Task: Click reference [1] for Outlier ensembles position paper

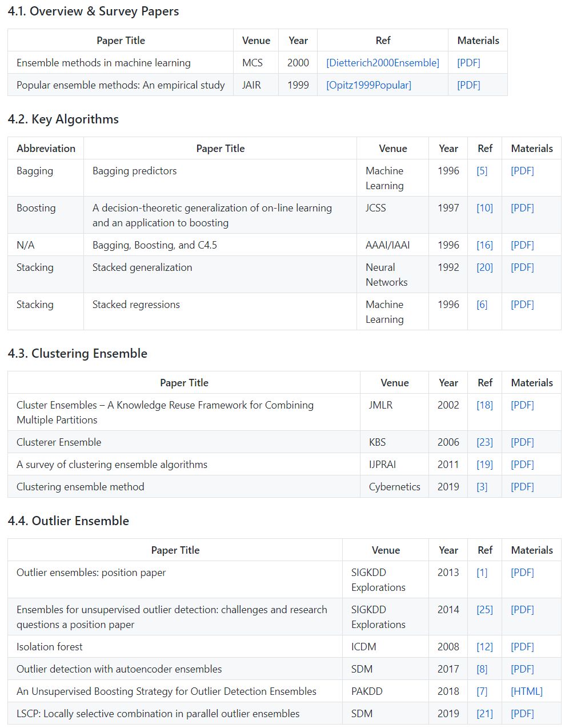Action: 482,573
